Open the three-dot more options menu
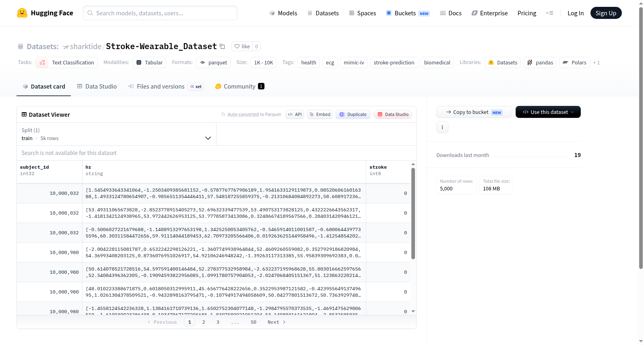 (x=442, y=127)
